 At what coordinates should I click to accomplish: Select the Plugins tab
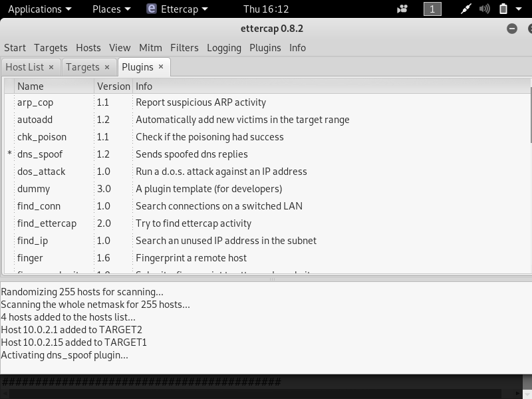coord(138,67)
